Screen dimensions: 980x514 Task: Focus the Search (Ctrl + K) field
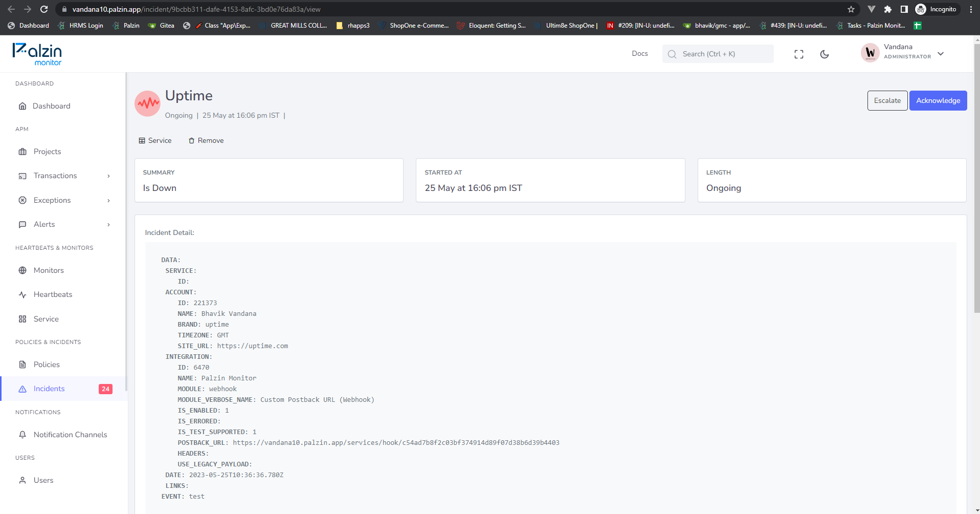(x=718, y=54)
